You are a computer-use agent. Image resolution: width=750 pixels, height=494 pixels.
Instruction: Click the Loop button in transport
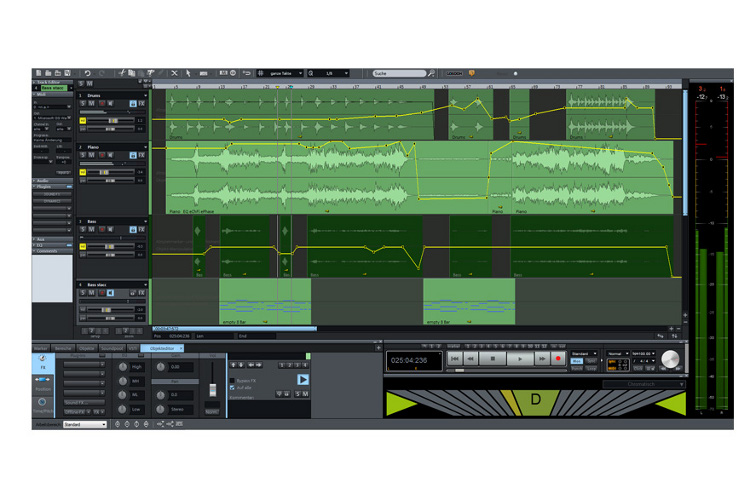(x=592, y=368)
